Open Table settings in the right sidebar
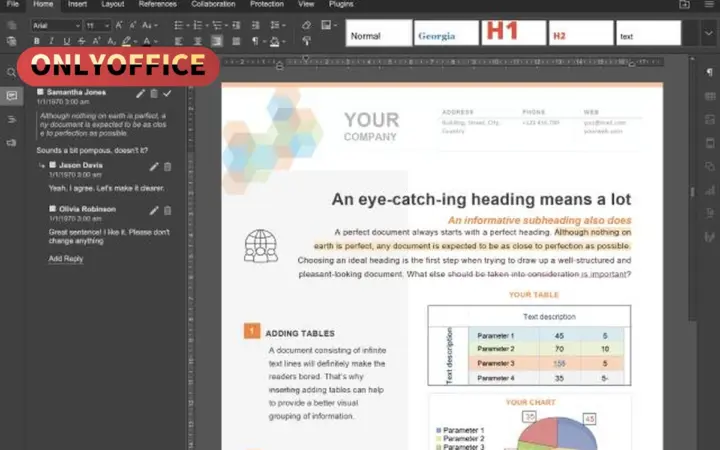 coord(709,96)
